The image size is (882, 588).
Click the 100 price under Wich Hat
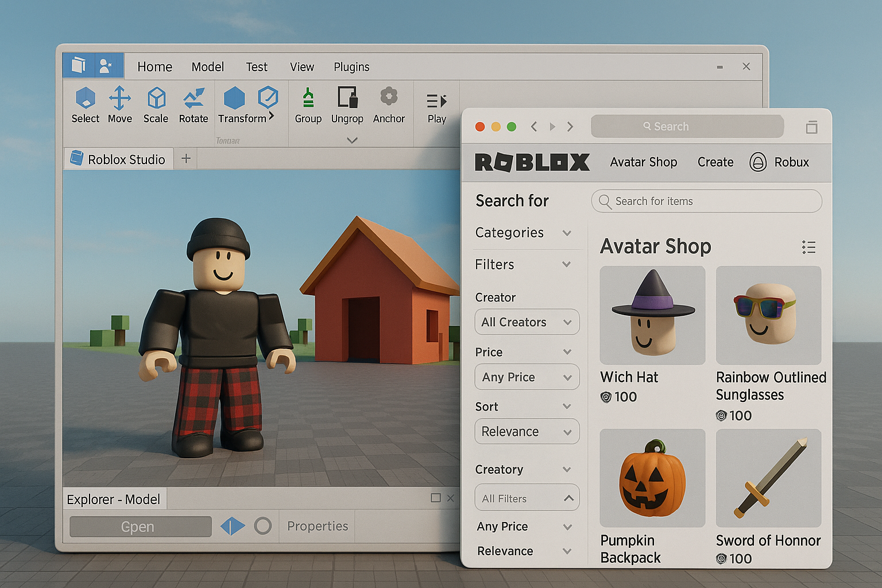click(619, 397)
